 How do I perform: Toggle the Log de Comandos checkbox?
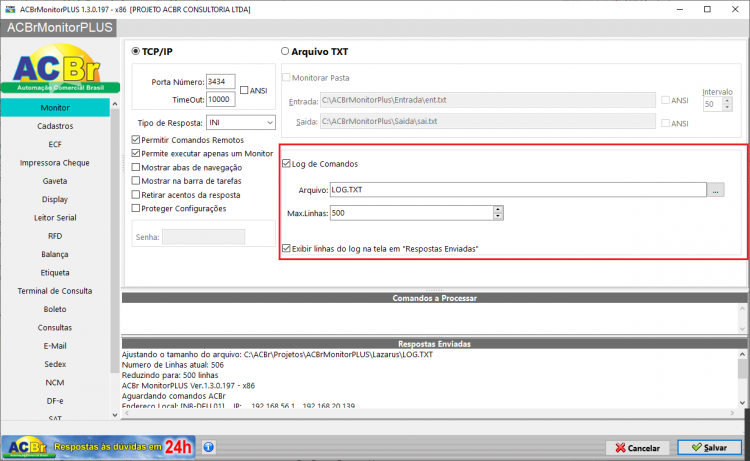[286, 164]
